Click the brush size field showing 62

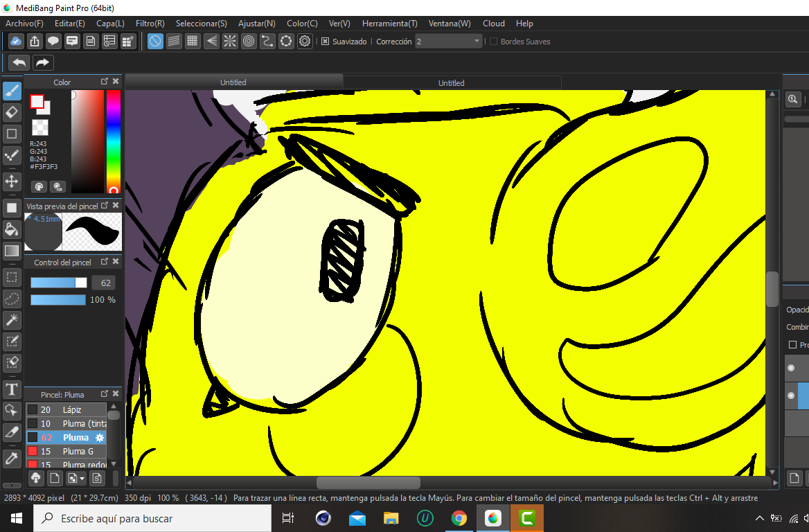[x=104, y=283]
